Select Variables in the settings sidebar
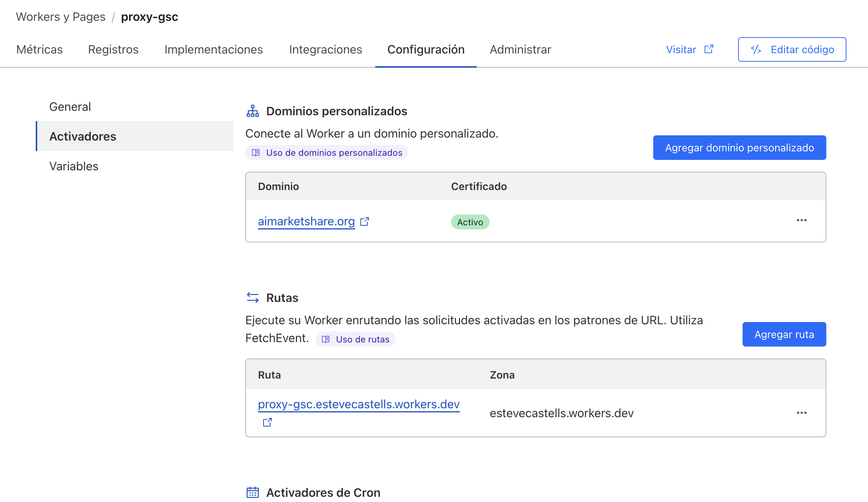 click(74, 166)
